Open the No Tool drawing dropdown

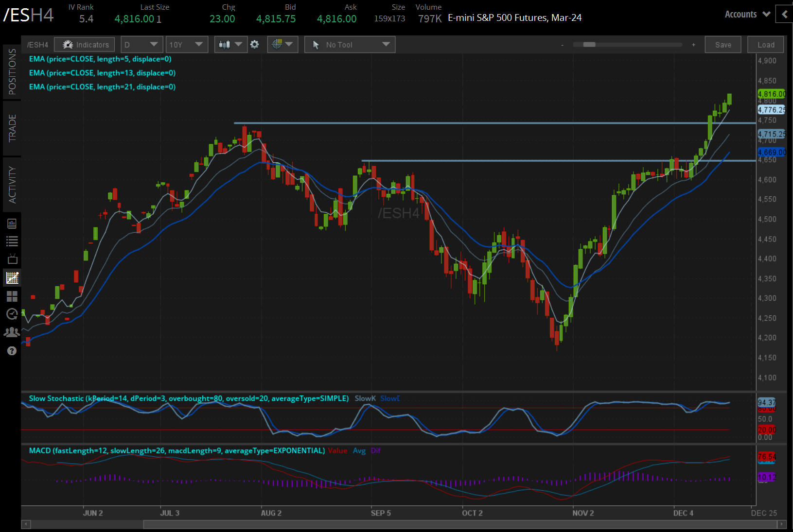[x=350, y=45]
